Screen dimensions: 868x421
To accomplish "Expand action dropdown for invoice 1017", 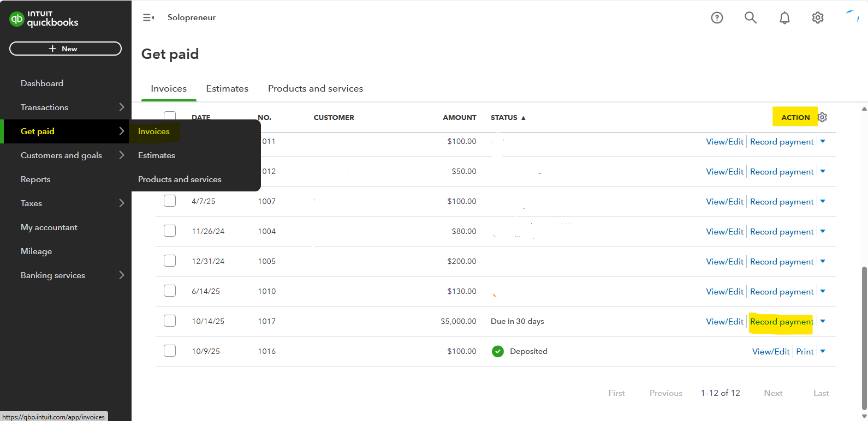I will click(823, 321).
